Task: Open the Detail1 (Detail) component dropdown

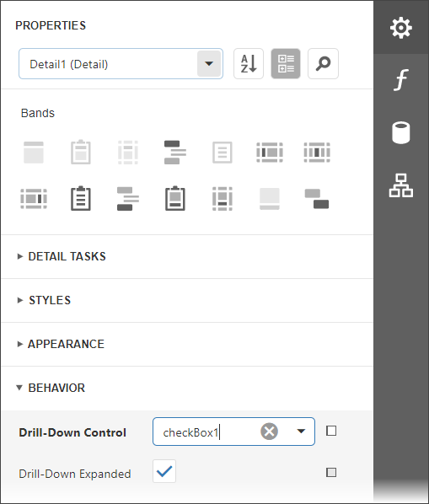Action: [209, 64]
